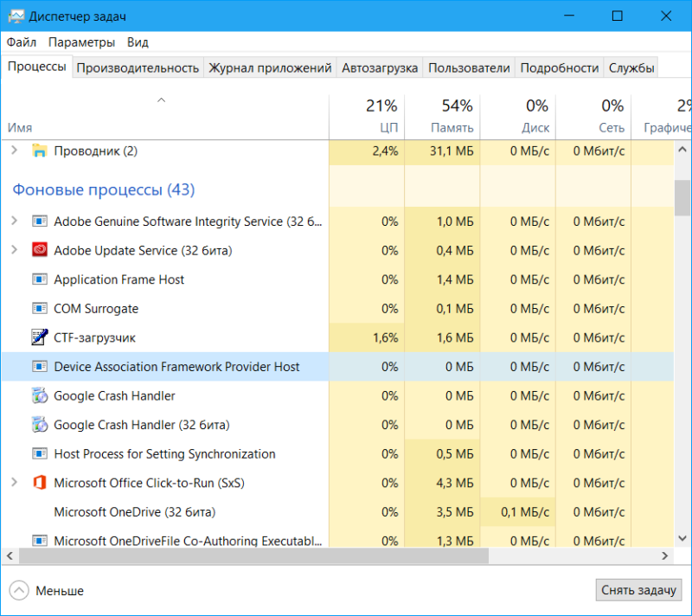Click the vertical scrollbar up arrow

tap(682, 150)
